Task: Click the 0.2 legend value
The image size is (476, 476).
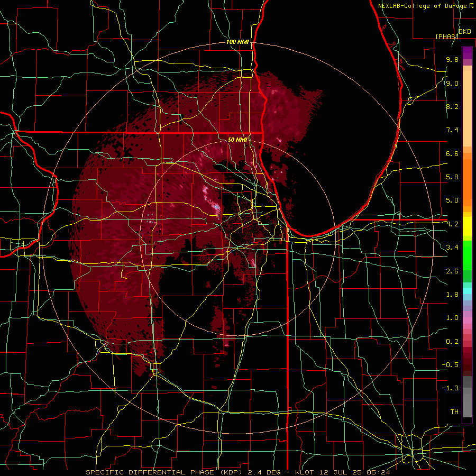Action: (x=452, y=341)
